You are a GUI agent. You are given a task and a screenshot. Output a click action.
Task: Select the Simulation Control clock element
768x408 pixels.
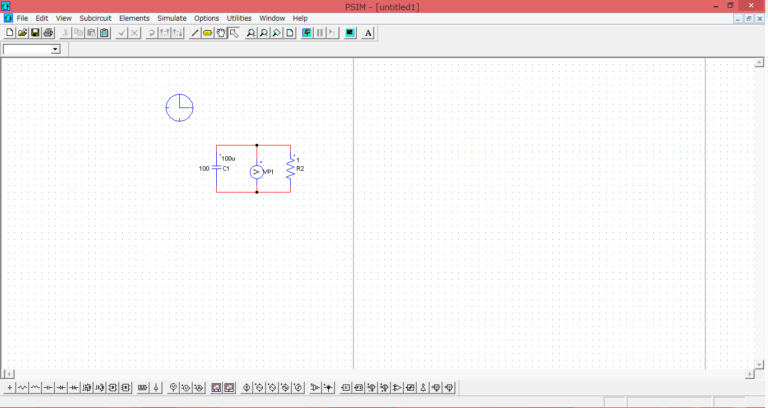(x=179, y=108)
